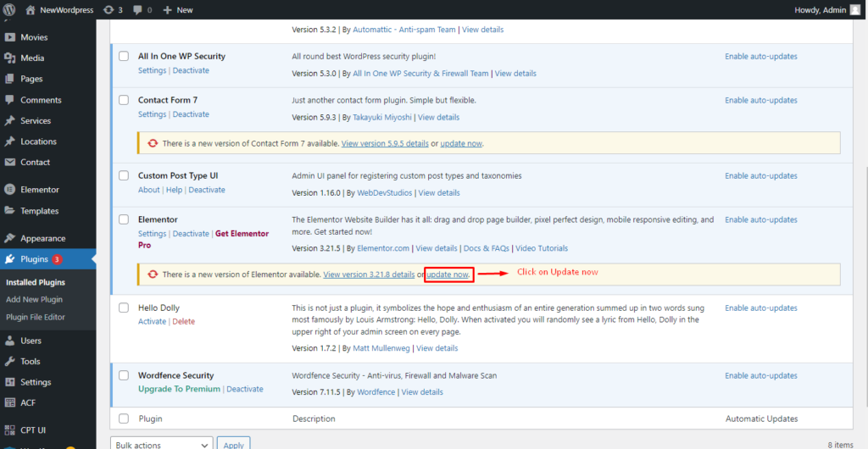Click the comments bubble icon in admin bar

click(x=138, y=9)
